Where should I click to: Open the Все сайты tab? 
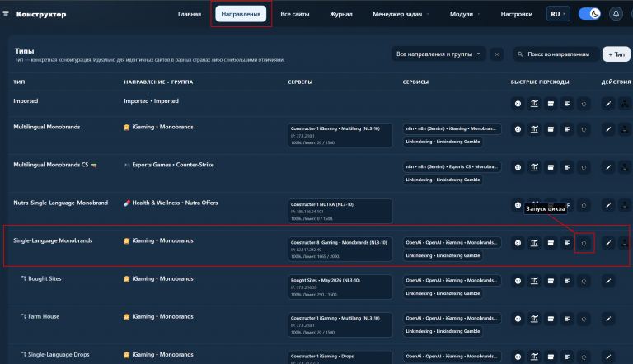point(295,14)
